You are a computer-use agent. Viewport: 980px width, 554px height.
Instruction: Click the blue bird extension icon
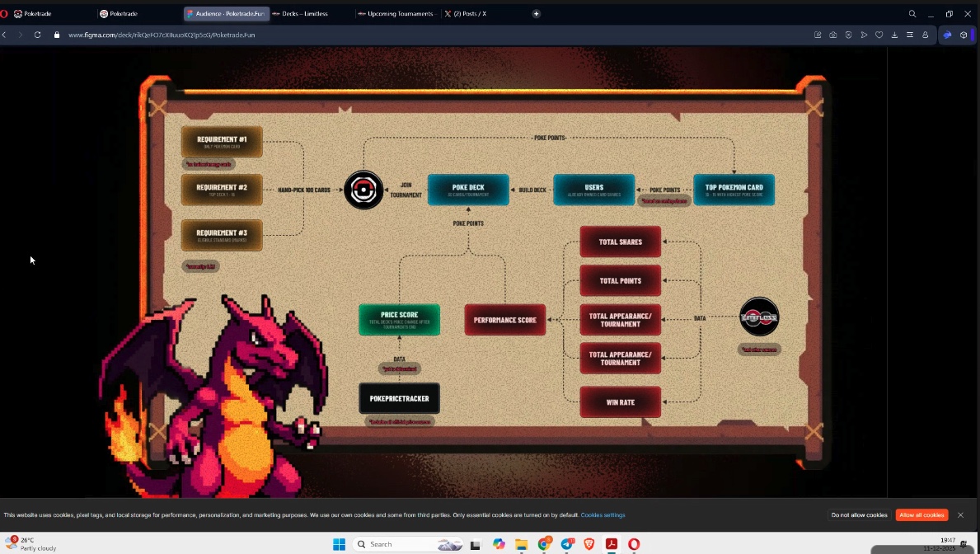coord(948,35)
